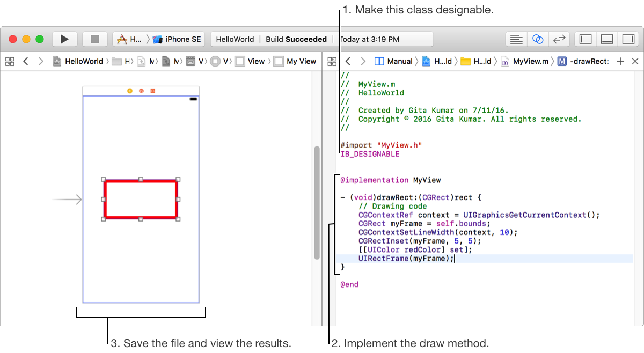Viewport: 644px width, 353px height.
Task: Click the @implementation MyView line
Action: [390, 180]
